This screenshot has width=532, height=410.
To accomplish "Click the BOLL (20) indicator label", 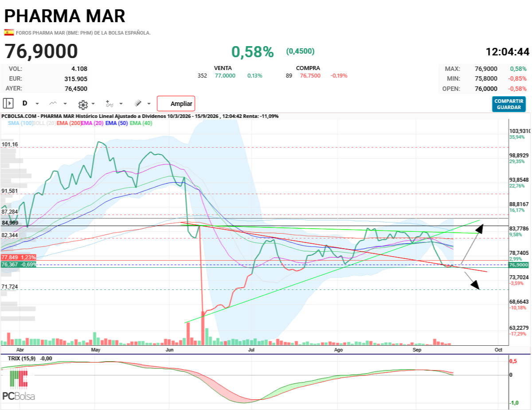I will click(x=44, y=123).
